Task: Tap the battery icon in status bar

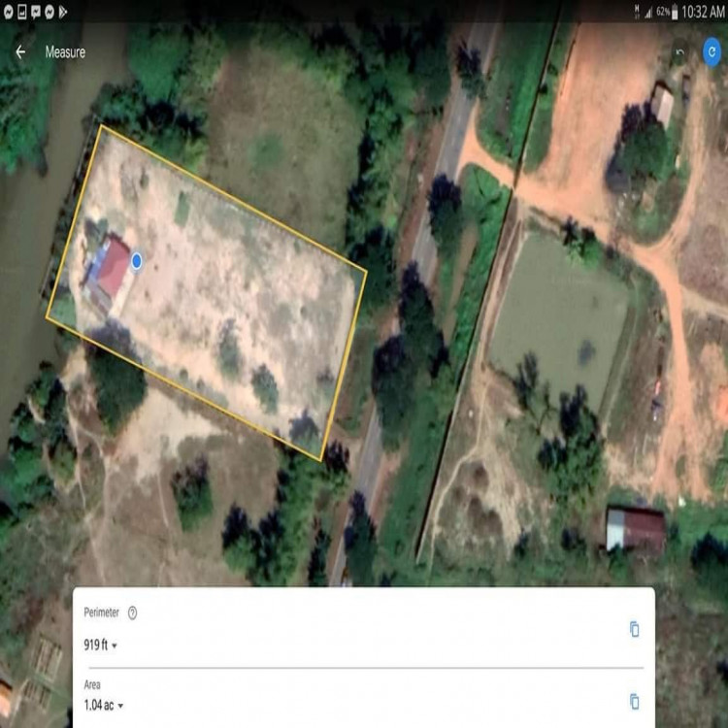Action: (676, 12)
